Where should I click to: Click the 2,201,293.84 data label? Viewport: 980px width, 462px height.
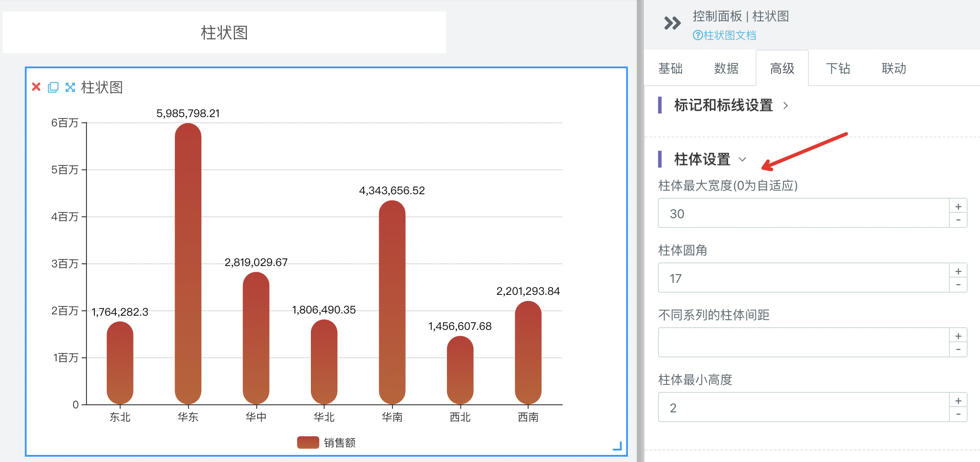click(528, 291)
